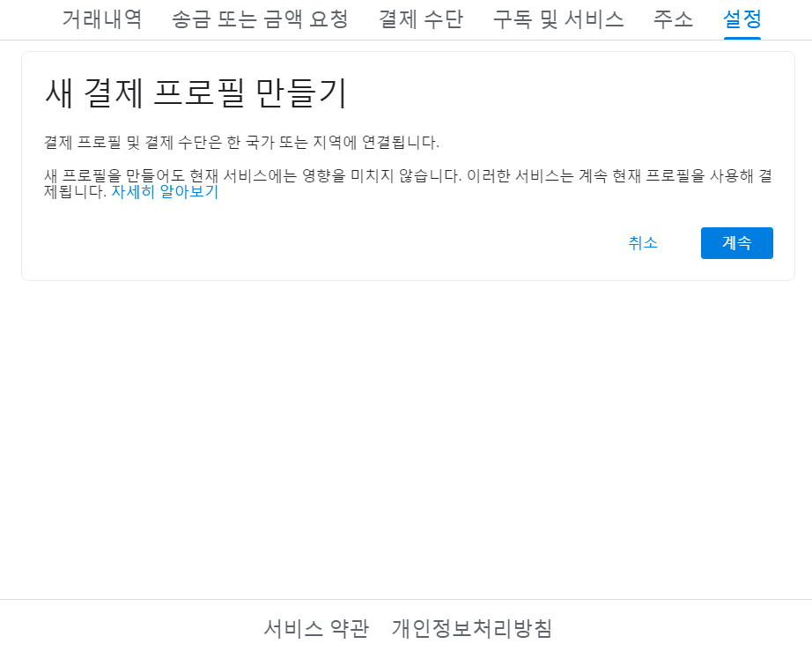Image resolution: width=812 pixels, height=666 pixels.
Task: Open the 자세히 알아보기 link
Action: click(x=166, y=192)
